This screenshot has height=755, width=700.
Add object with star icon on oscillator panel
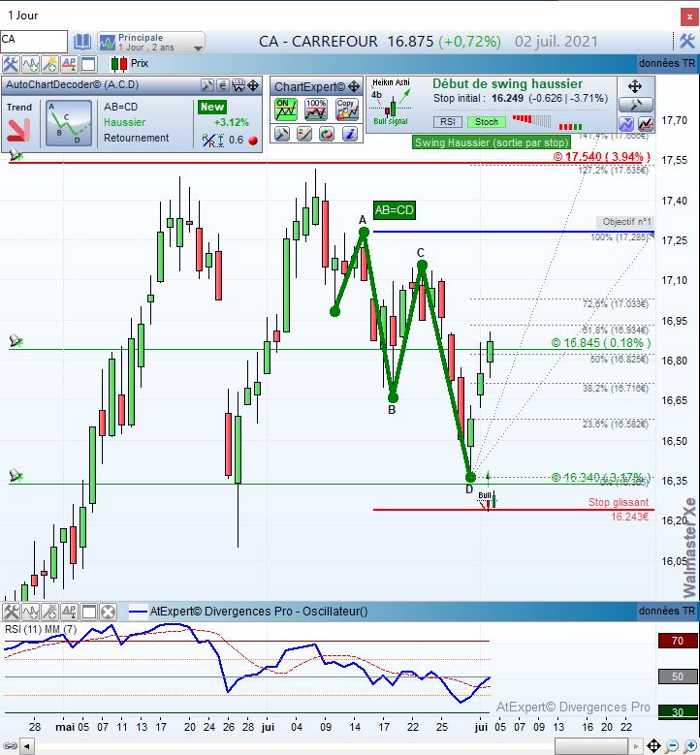pyautogui.click(x=49, y=612)
